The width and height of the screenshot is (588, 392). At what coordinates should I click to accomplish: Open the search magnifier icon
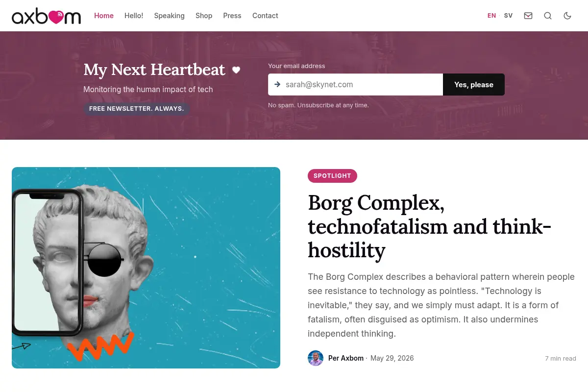pos(548,16)
